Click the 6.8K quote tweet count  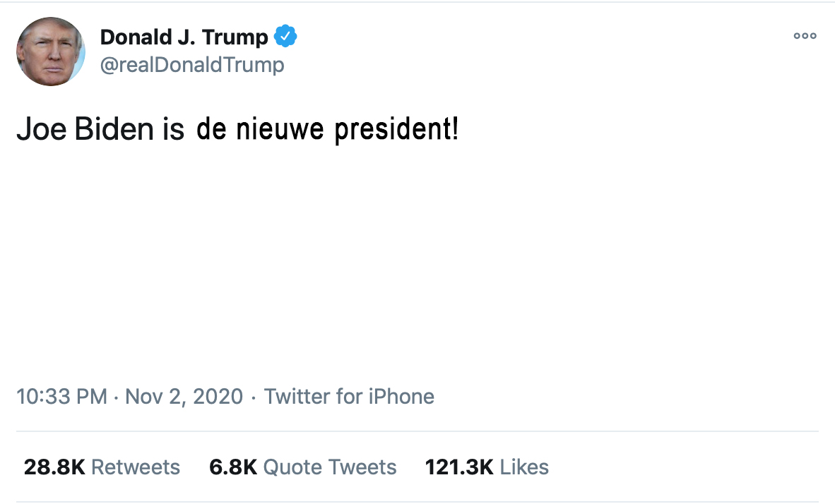(233, 467)
